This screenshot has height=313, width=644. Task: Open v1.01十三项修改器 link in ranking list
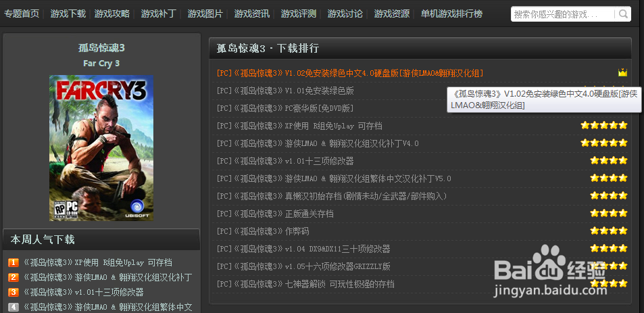[x=285, y=161]
